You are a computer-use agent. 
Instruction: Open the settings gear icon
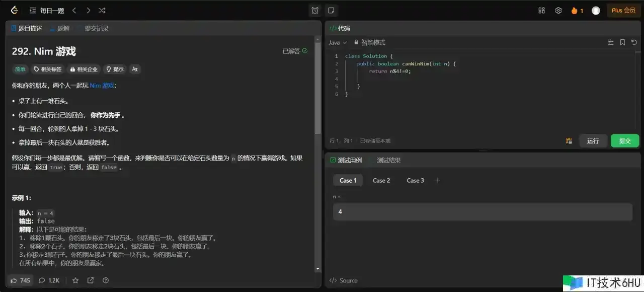558,10
